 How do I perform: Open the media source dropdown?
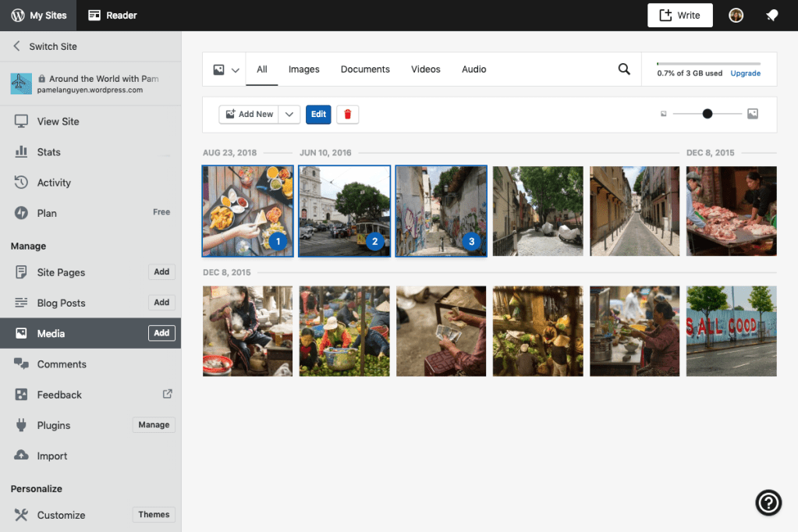tap(225, 69)
